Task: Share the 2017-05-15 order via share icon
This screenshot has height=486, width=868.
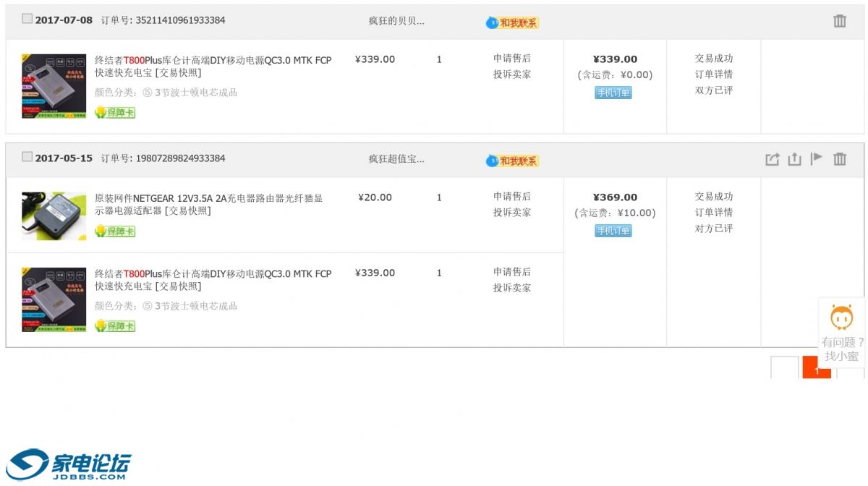Action: click(x=772, y=159)
